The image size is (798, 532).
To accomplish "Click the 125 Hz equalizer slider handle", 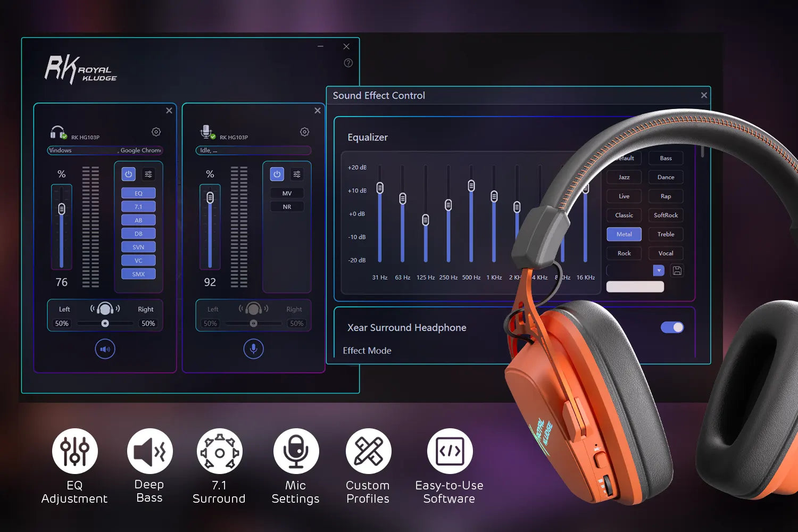I will [426, 220].
